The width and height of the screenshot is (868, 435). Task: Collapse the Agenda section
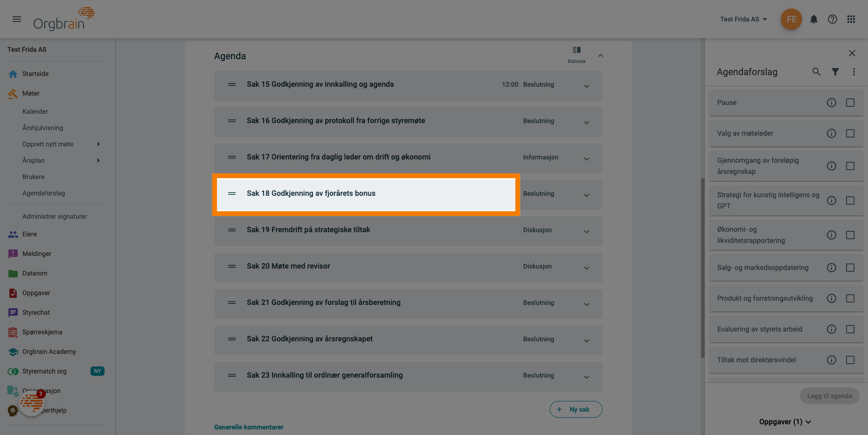[x=601, y=55]
